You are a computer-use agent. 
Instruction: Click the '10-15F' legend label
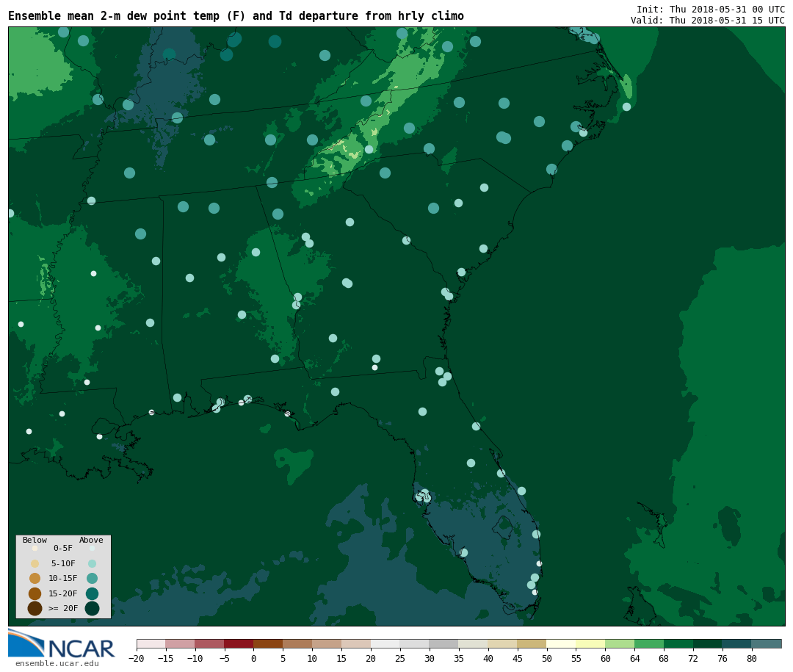pos(63,578)
